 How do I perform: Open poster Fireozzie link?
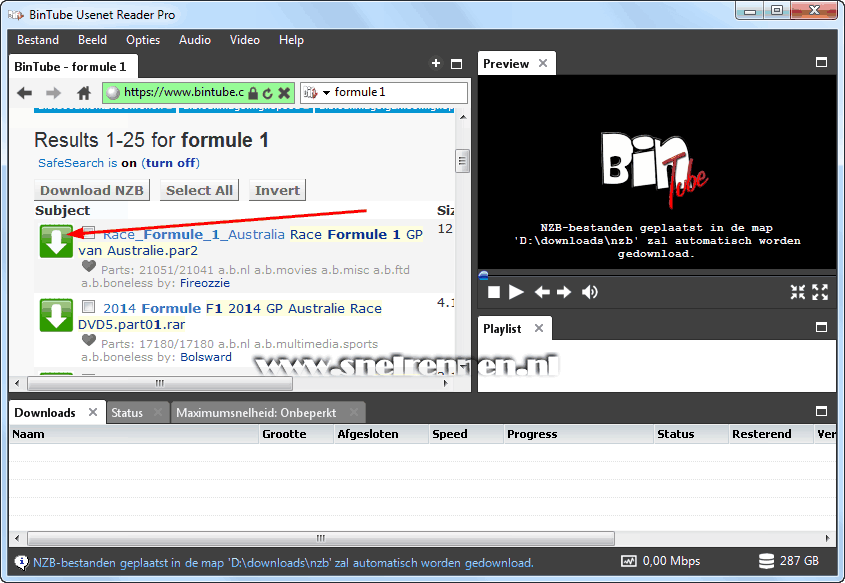click(205, 283)
